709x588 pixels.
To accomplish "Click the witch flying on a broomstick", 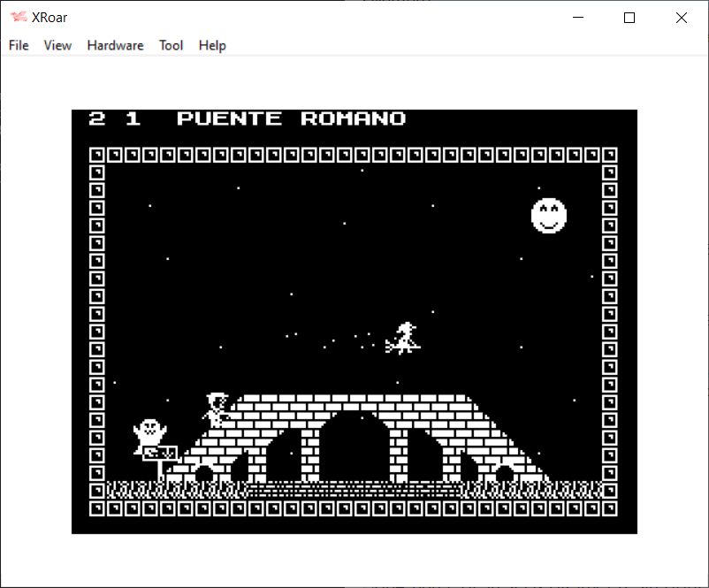I will coord(403,339).
